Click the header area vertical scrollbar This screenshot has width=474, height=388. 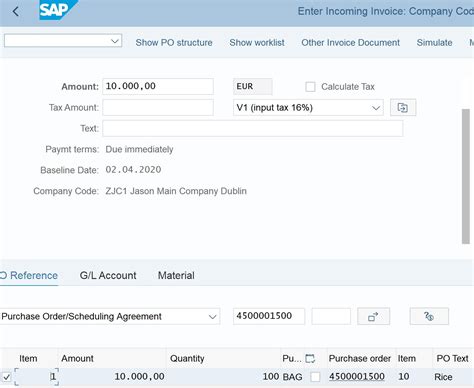466,176
